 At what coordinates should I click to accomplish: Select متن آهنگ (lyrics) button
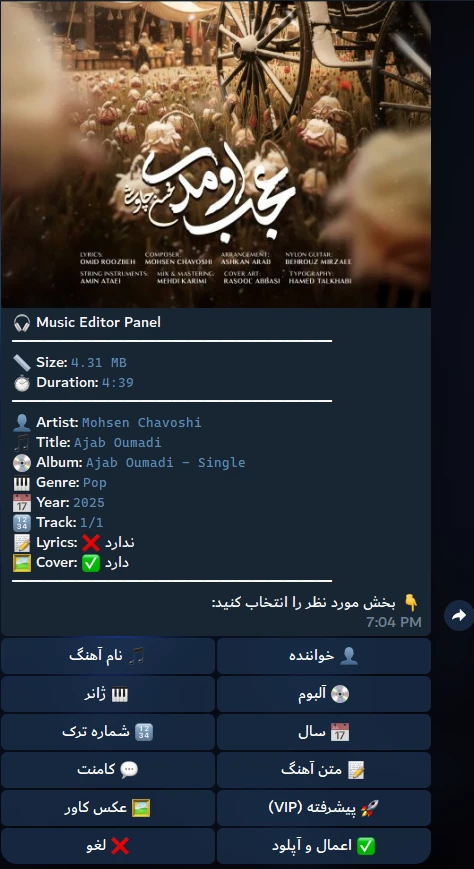click(324, 770)
